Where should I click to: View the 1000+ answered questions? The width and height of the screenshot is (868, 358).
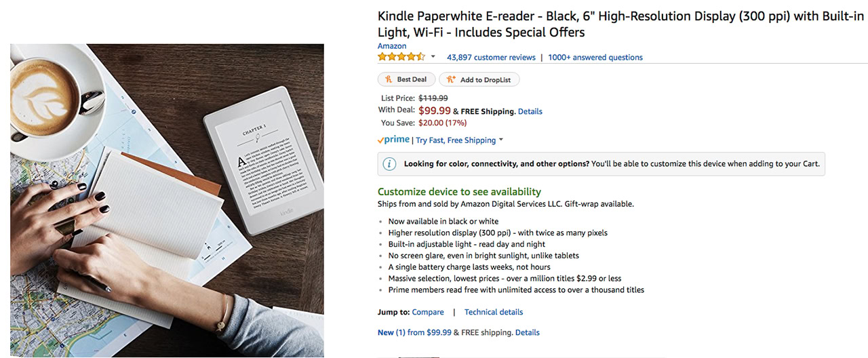(x=595, y=58)
